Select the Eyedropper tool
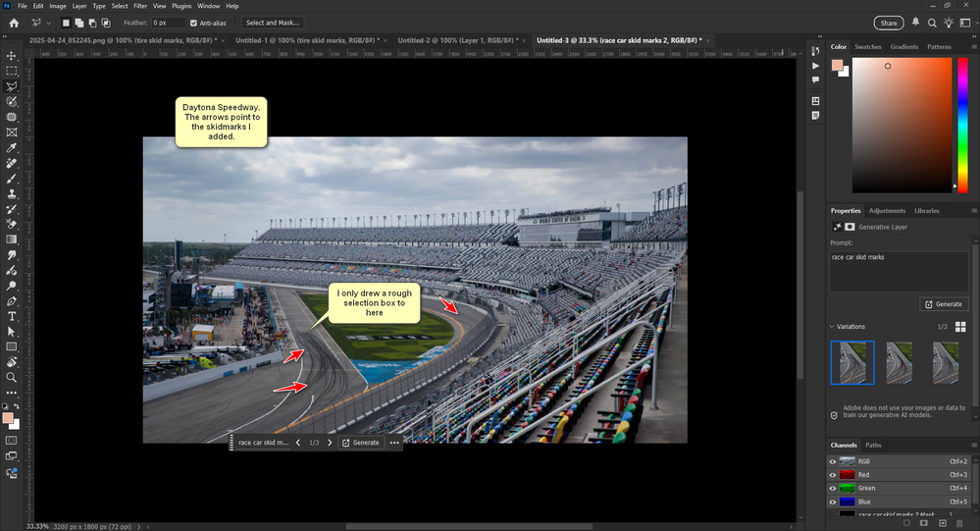Screen dimensions: 980x531 pyautogui.click(x=11, y=147)
